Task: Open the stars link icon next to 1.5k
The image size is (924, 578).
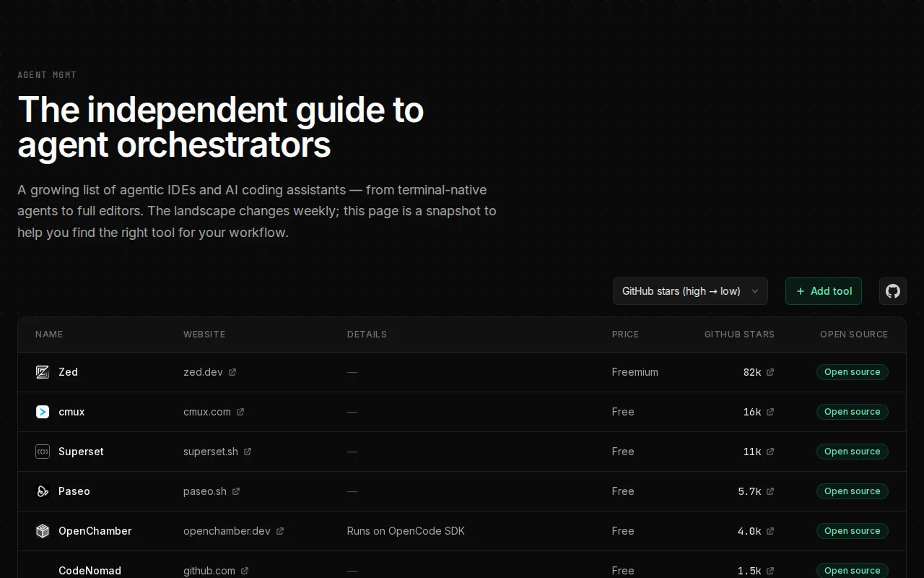Action: point(770,571)
